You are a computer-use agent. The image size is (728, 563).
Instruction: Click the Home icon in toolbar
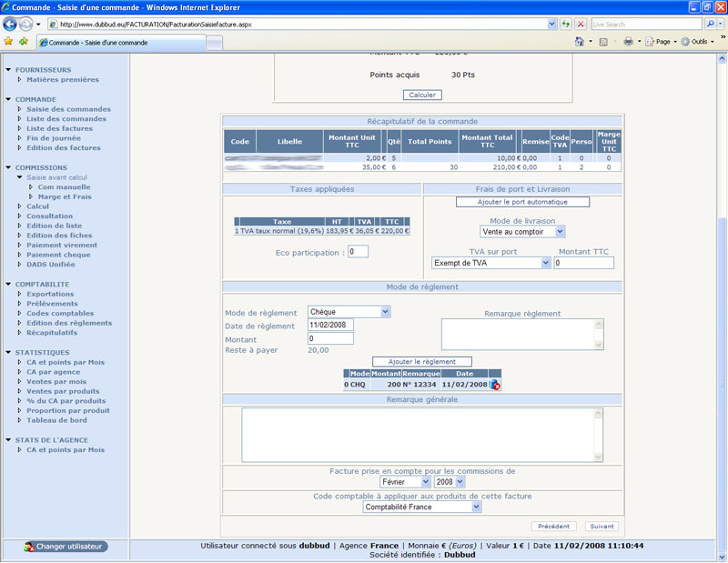point(580,42)
